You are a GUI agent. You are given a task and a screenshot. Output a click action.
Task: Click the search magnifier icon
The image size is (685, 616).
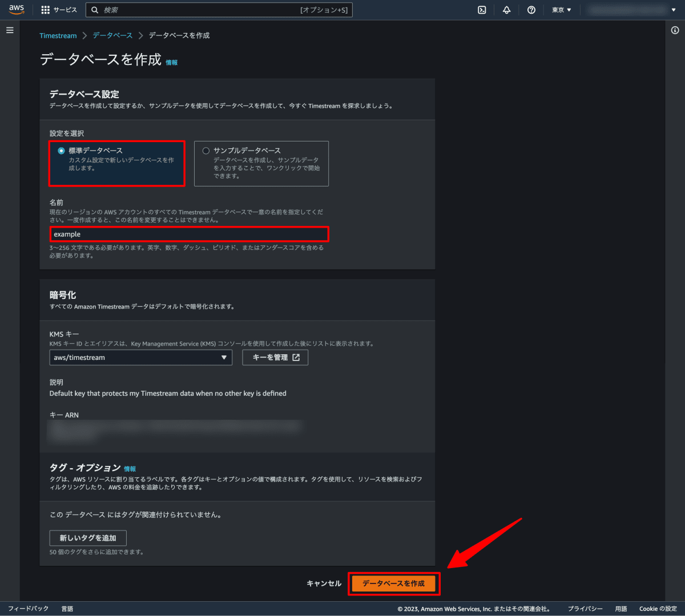pyautogui.click(x=95, y=10)
